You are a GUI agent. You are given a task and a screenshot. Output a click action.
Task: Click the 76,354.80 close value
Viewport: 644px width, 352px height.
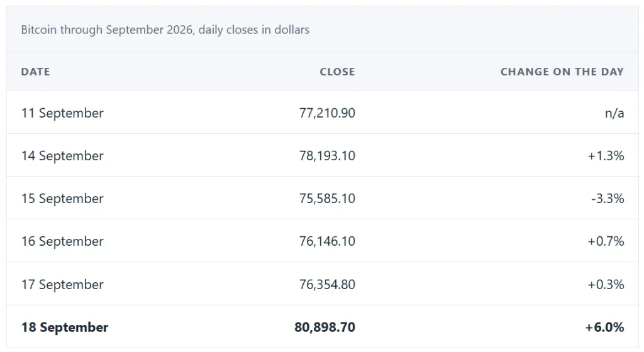point(327,284)
